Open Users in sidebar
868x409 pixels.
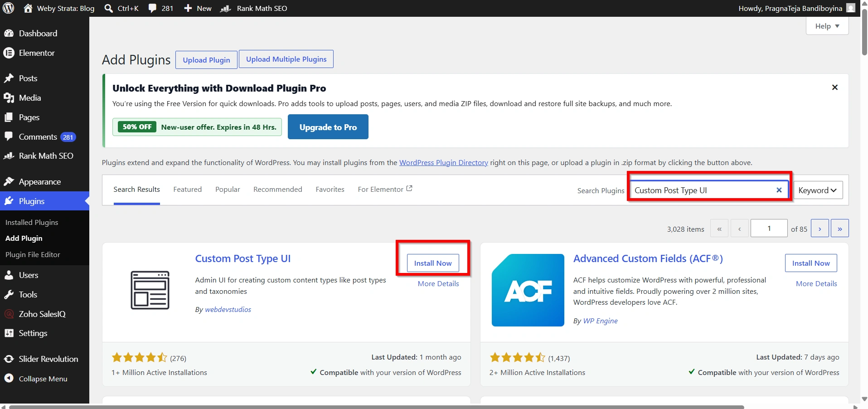(44, 275)
